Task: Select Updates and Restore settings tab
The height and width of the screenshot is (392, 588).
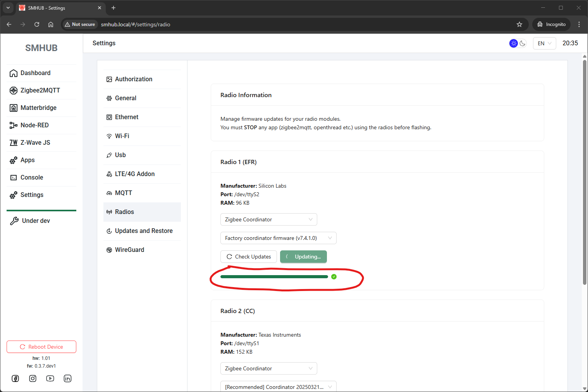Action: pyautogui.click(x=144, y=231)
